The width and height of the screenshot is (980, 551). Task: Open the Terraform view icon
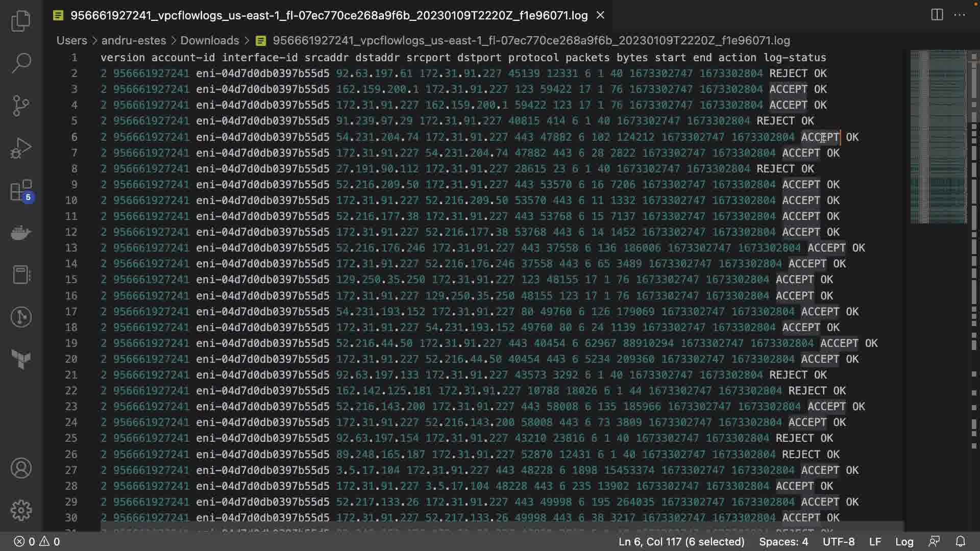(x=21, y=360)
